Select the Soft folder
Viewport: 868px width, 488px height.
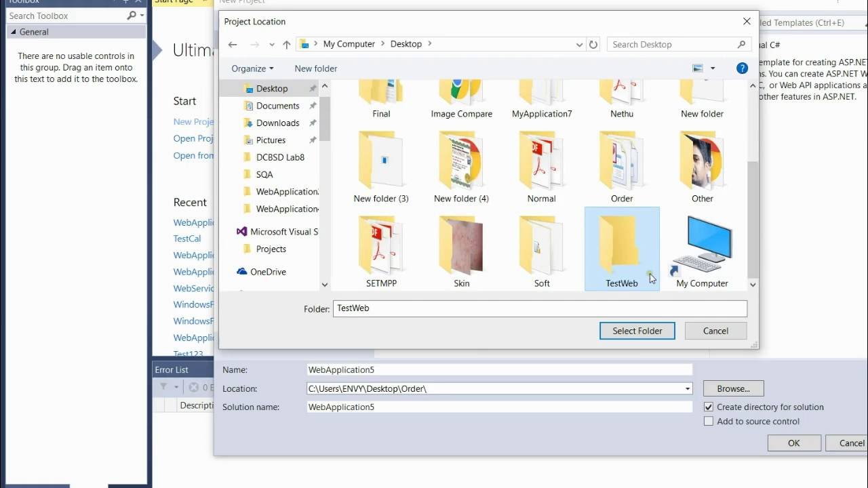542,252
